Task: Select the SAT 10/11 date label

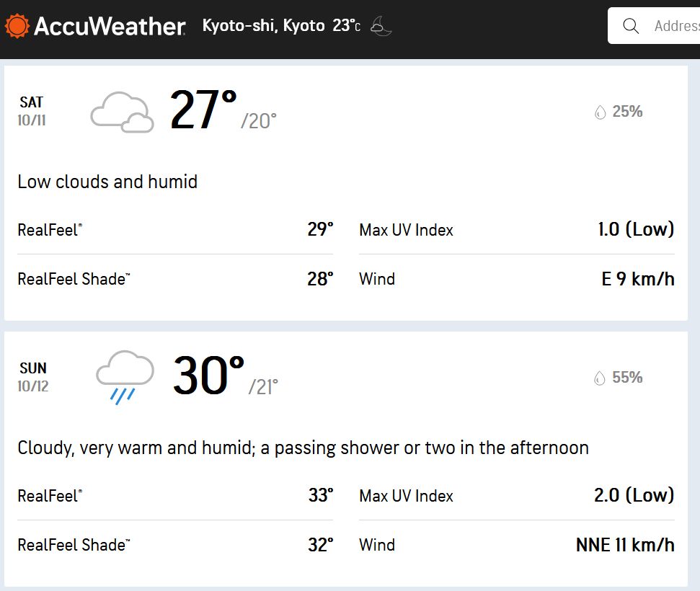Action: tap(32, 111)
